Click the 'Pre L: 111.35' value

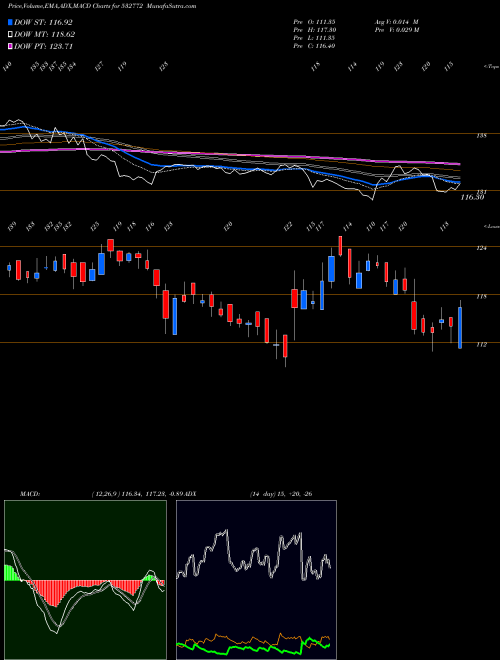[314, 38]
